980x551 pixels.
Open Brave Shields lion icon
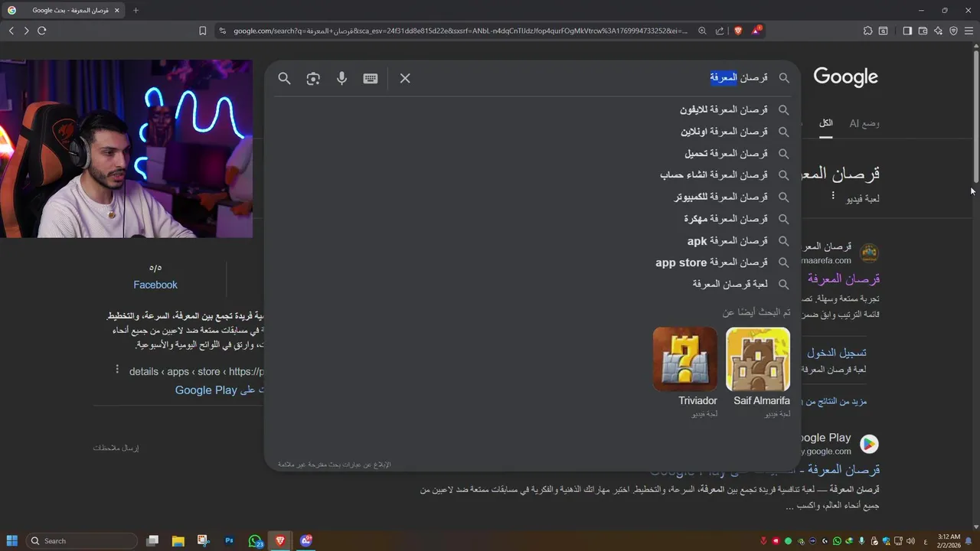tap(738, 31)
